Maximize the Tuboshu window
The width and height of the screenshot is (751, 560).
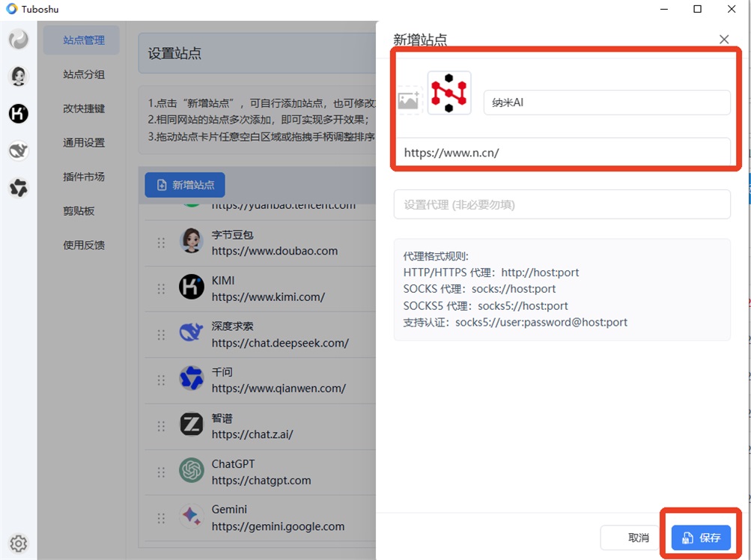(697, 9)
